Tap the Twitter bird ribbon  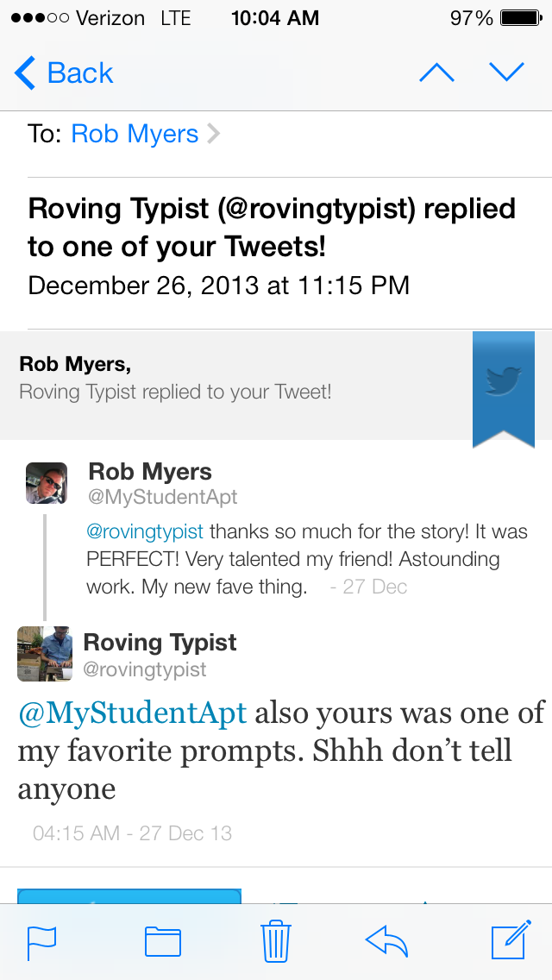tap(504, 384)
